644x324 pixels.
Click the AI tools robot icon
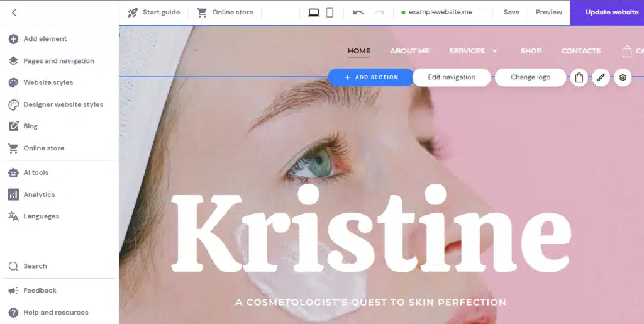click(13, 172)
